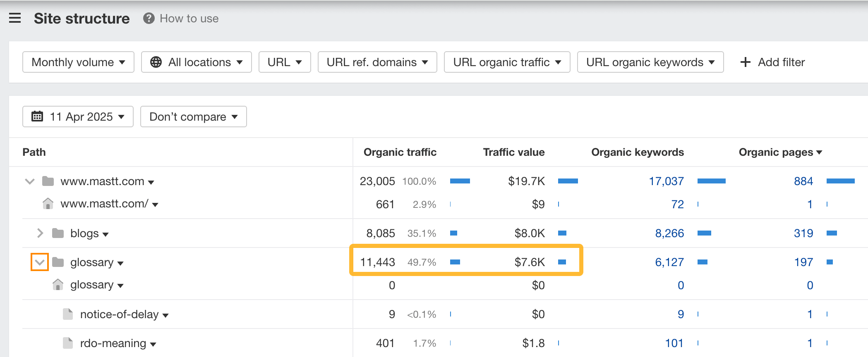Click the www.mastt.com folder icon

(x=48, y=181)
